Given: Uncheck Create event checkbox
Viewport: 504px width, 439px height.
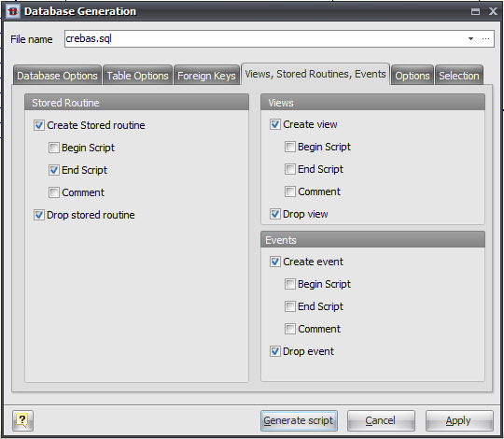Looking at the screenshot, I should (275, 262).
